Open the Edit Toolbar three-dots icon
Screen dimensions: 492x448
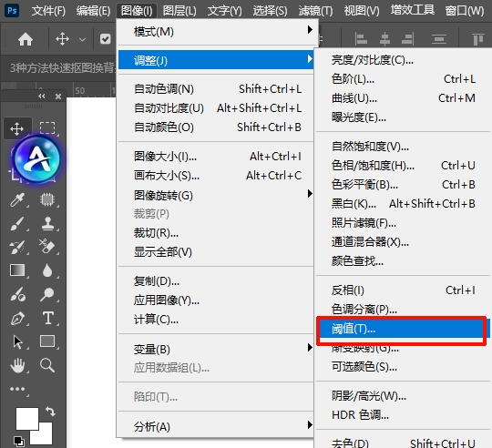17,389
